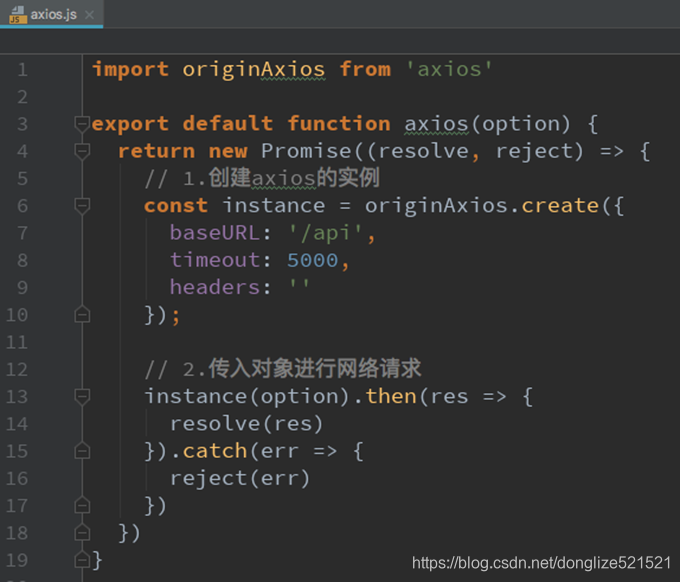Click the comment '1.创建axios的实例'
The image size is (680, 582).
281,178
